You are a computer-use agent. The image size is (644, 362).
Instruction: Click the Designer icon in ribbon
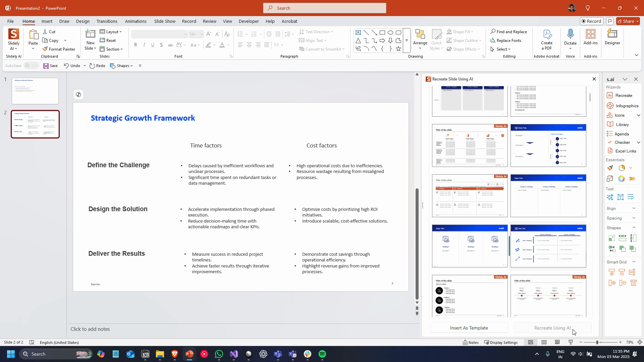[x=612, y=37]
